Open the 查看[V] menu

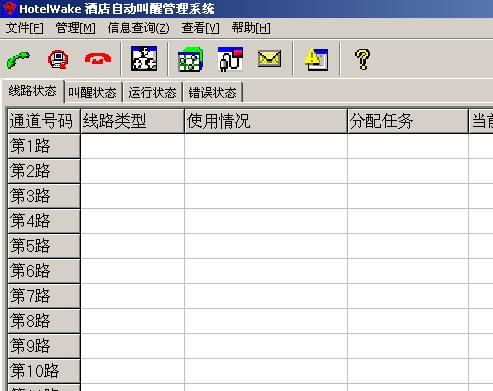click(200, 28)
